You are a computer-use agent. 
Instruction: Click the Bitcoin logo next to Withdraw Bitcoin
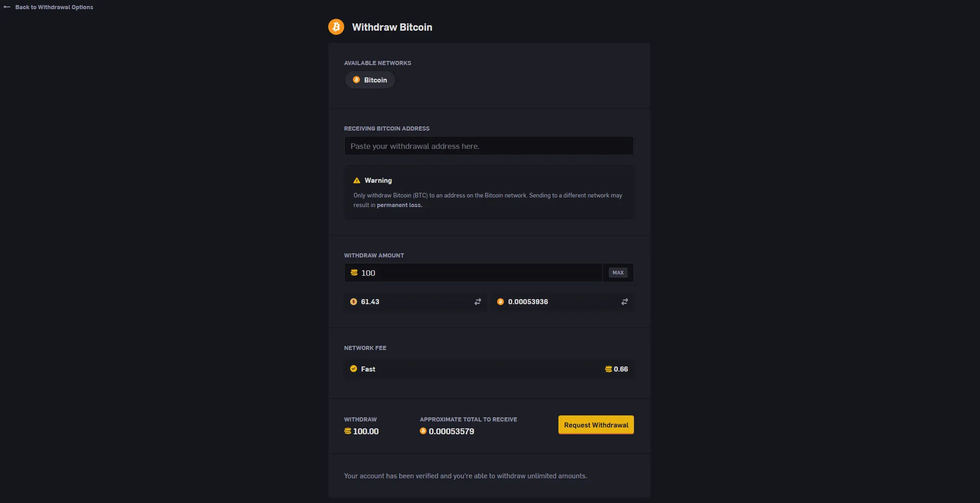pos(336,27)
